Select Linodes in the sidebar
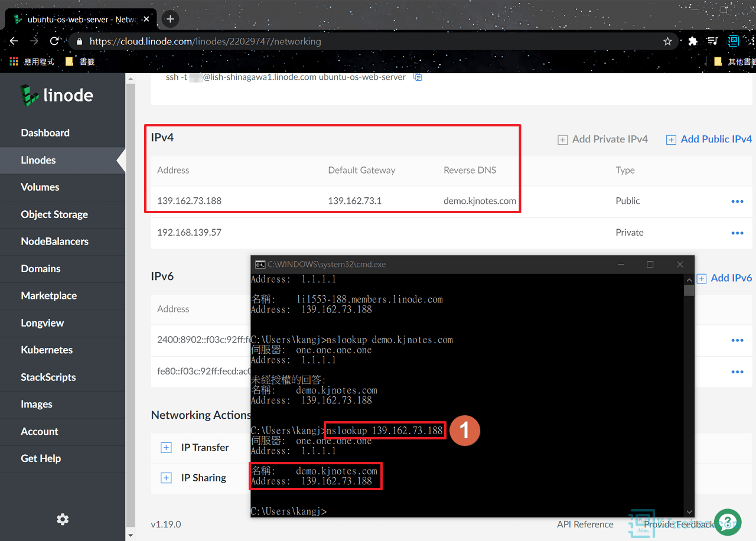Viewport: 756px width, 541px height. click(x=38, y=160)
